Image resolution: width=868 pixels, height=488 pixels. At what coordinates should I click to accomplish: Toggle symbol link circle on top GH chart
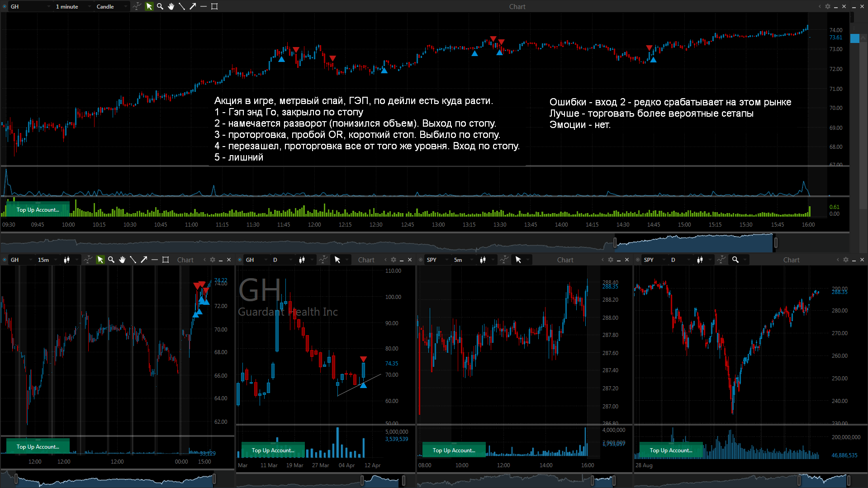5,6
